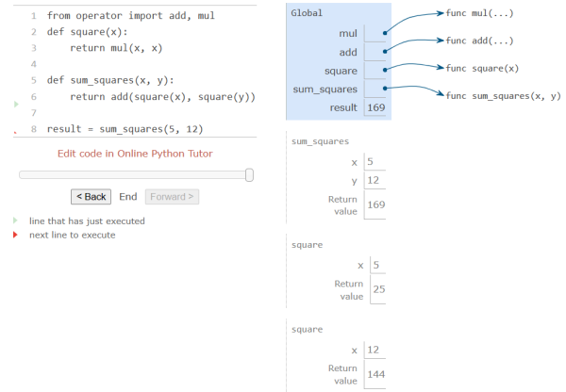
Task: Click the x value 12 in last square frame
Action: (373, 350)
